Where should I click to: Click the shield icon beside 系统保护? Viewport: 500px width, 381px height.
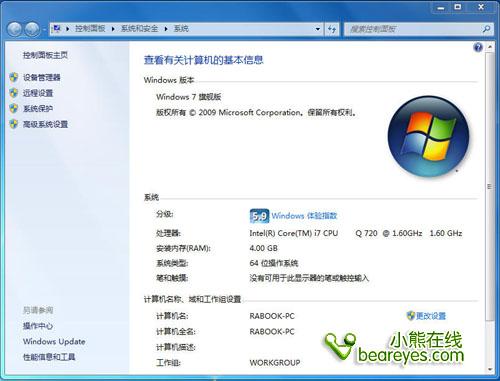point(14,108)
